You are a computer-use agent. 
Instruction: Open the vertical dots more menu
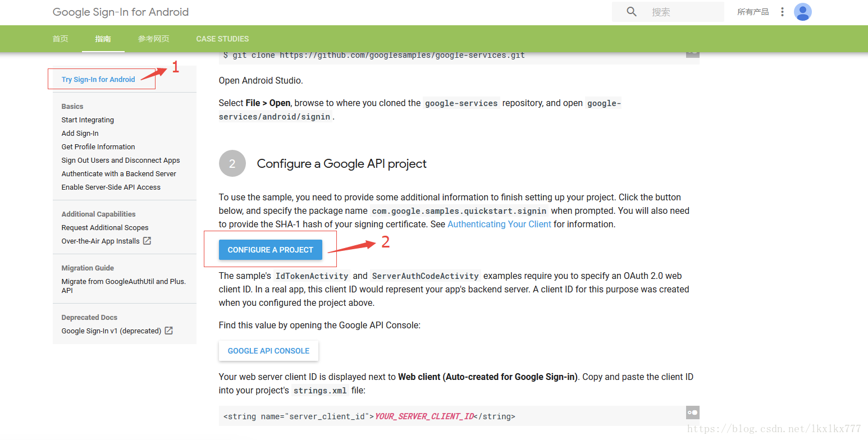[782, 12]
